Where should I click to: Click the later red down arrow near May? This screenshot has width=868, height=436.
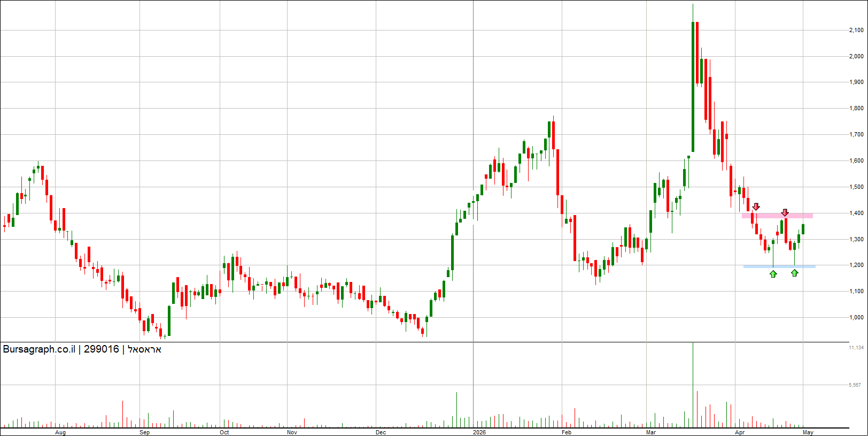[x=785, y=212]
